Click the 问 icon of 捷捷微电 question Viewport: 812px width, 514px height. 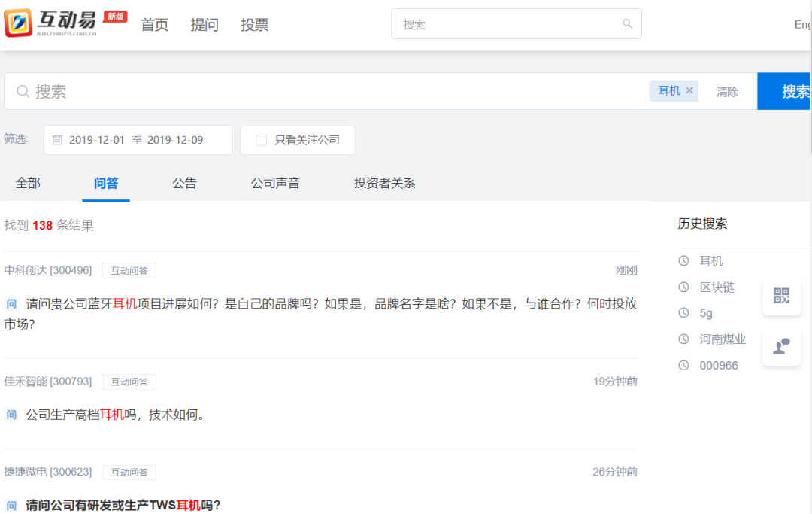coord(11,505)
